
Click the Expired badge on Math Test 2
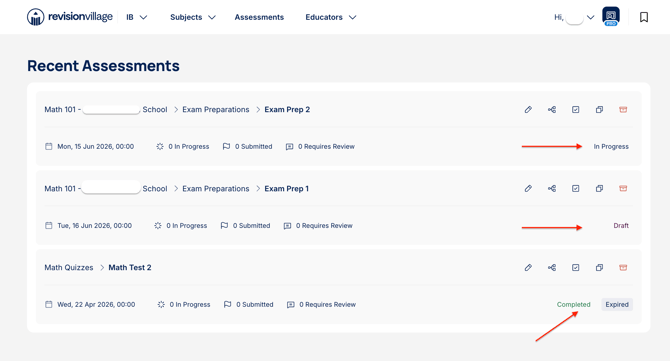pyautogui.click(x=617, y=305)
